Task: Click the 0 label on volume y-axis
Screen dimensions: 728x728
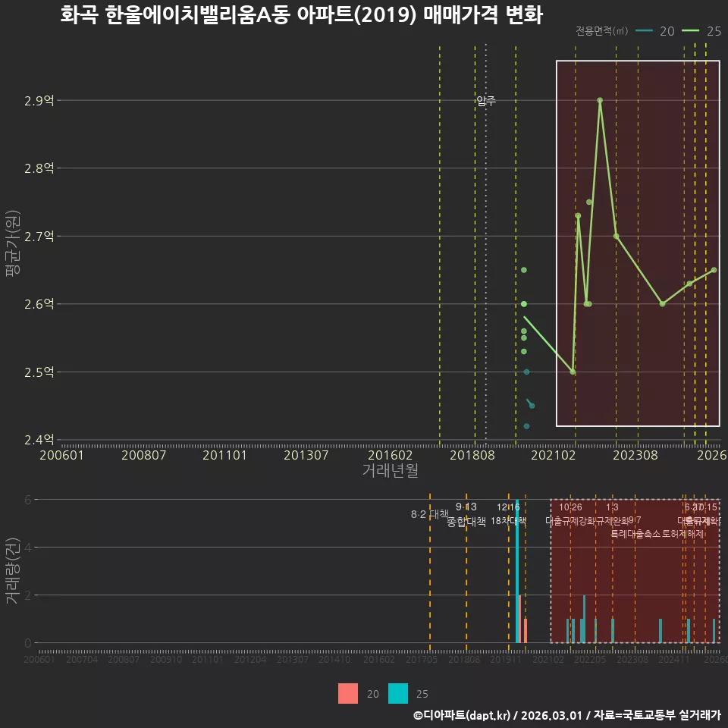Action: [x=28, y=644]
